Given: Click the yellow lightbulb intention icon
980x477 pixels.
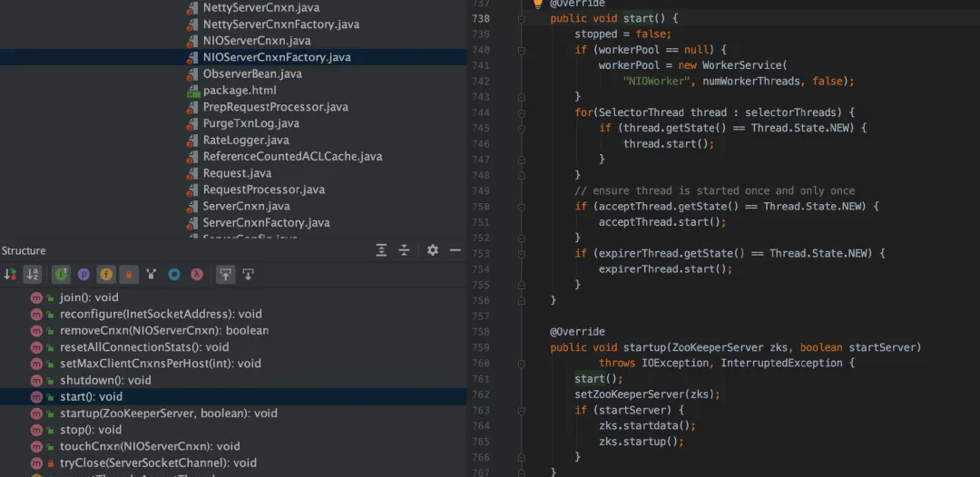Looking at the screenshot, I should tap(537, 3).
